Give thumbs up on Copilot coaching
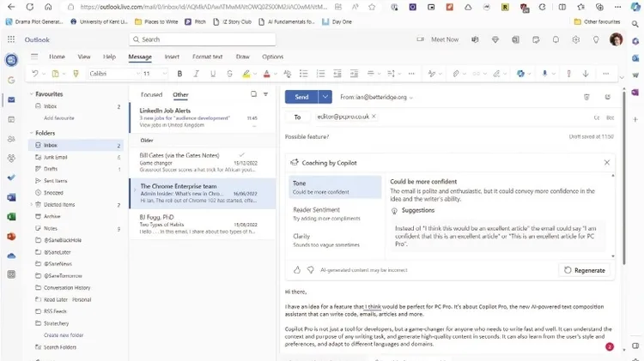The height and width of the screenshot is (361, 644). pos(297,270)
